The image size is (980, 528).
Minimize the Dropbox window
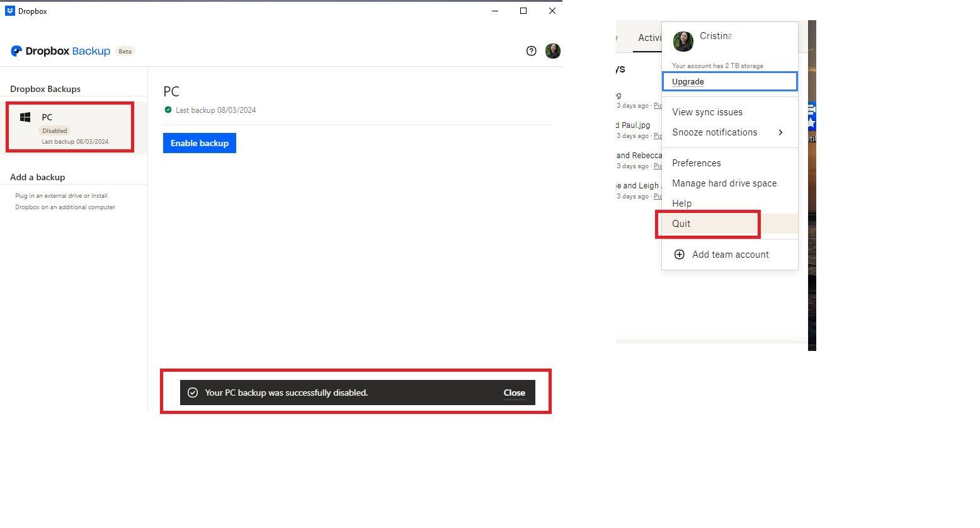496,11
